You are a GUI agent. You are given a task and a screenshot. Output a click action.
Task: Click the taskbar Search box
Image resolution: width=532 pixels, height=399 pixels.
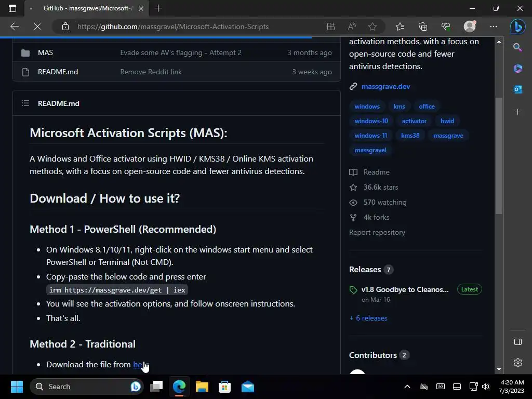coord(87,387)
